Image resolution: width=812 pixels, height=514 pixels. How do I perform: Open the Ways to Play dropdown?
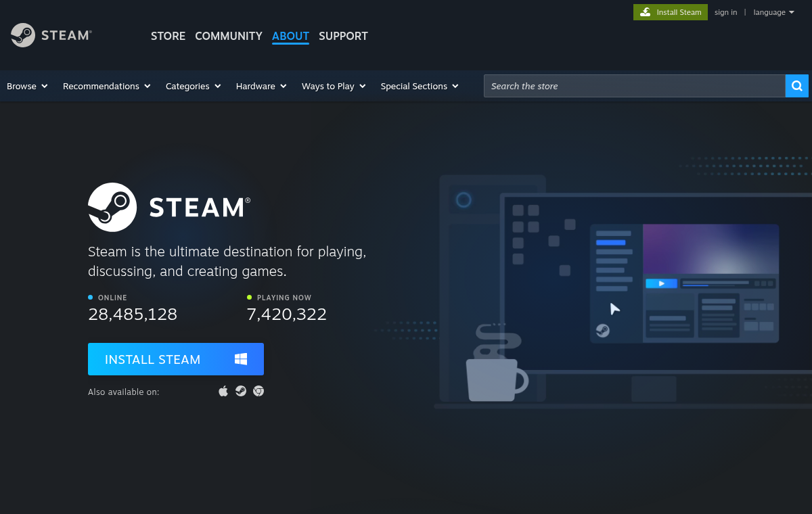click(334, 86)
